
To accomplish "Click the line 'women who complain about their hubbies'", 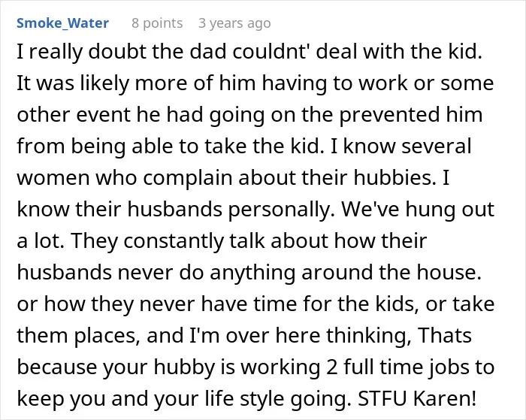I will coord(233,177).
